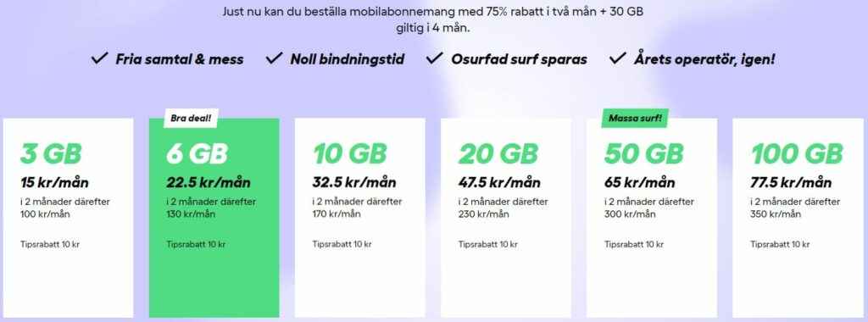
Task: Click the Osurfad surf sparas text
Action: 519,59
